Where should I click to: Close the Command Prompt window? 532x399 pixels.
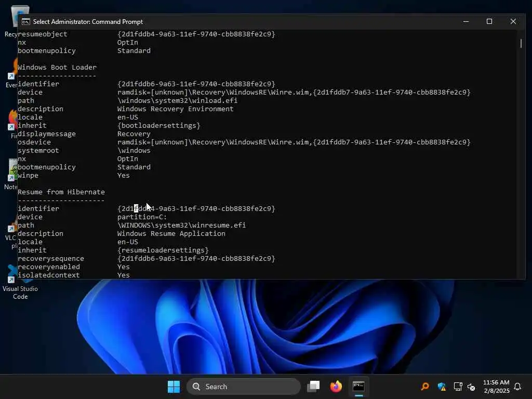(x=513, y=22)
